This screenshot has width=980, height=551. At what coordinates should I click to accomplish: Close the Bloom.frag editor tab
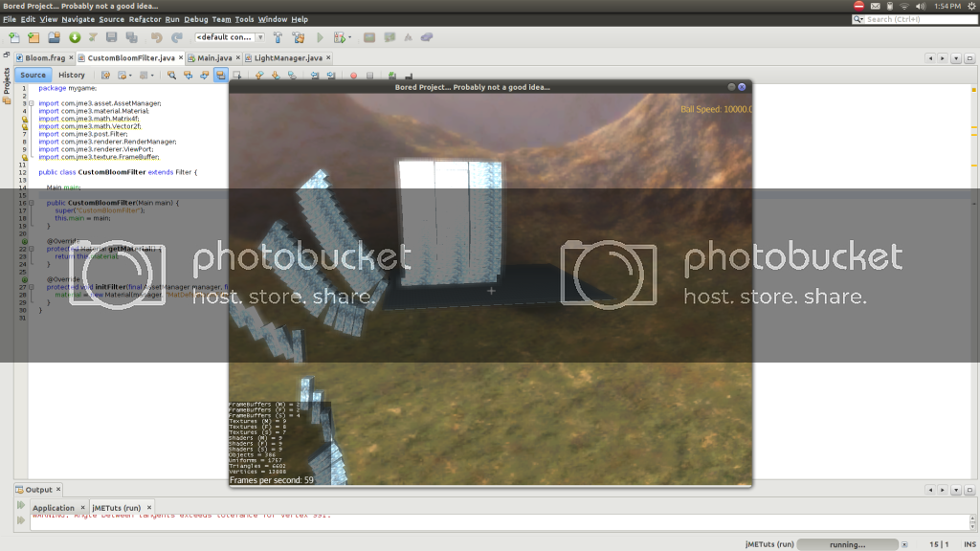[x=72, y=58]
